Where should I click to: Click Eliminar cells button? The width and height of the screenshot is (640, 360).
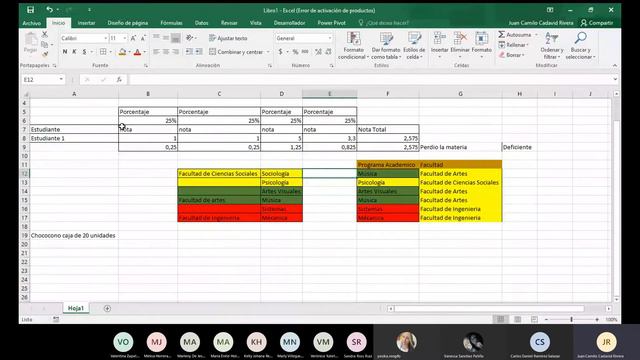click(460, 45)
